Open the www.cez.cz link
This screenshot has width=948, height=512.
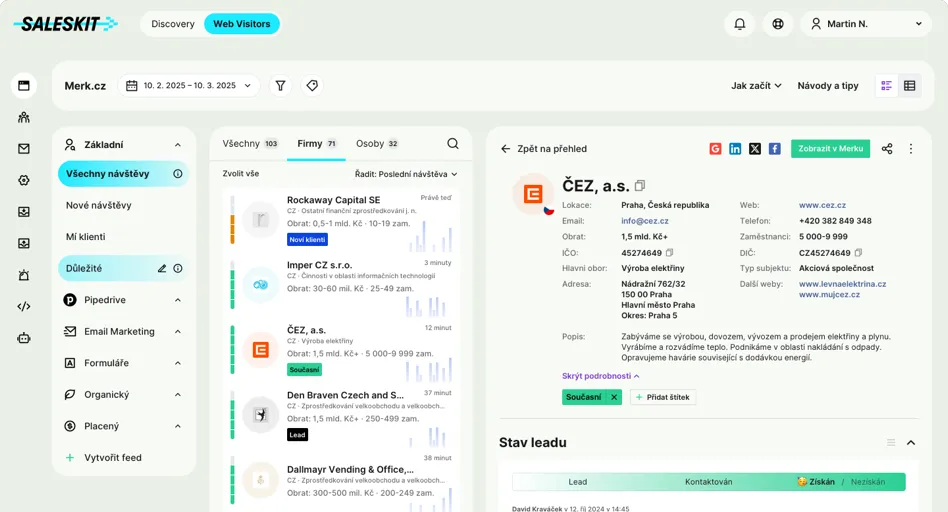(x=822, y=206)
